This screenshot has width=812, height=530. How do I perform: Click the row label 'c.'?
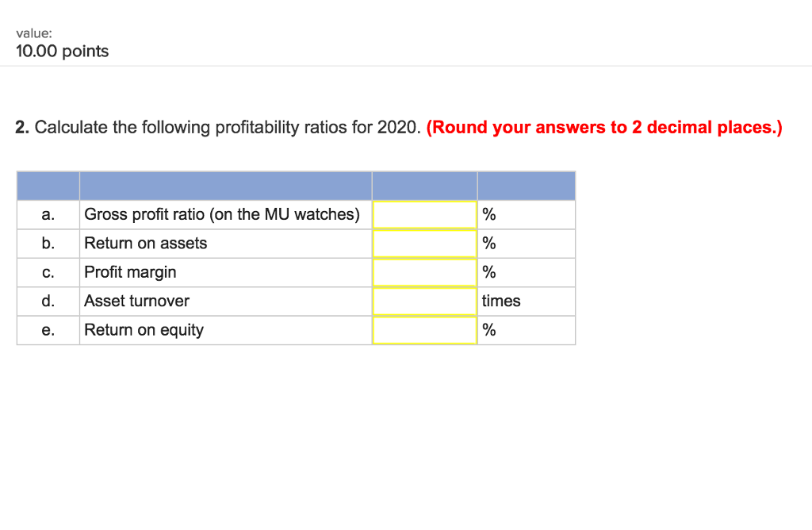(x=48, y=272)
